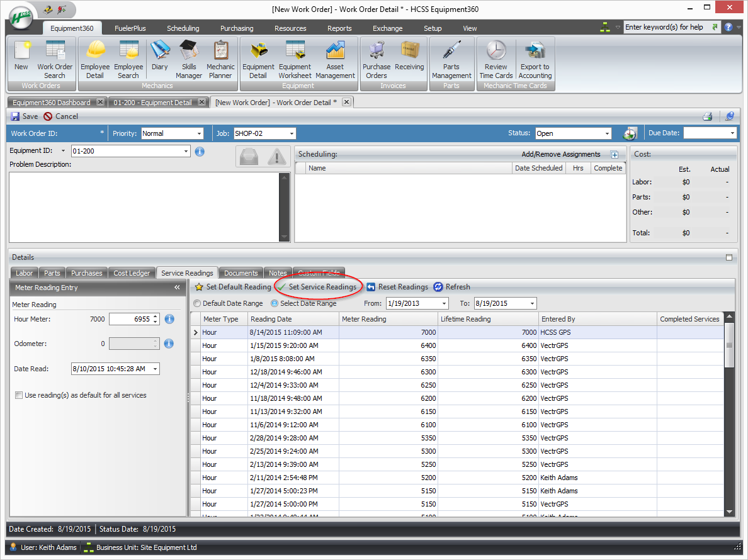Click the help keyword search field
The image size is (748, 560).
(666, 27)
